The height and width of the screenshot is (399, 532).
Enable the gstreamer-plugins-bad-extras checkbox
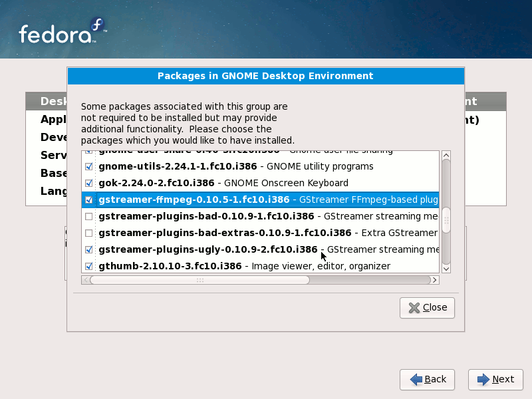coord(89,233)
